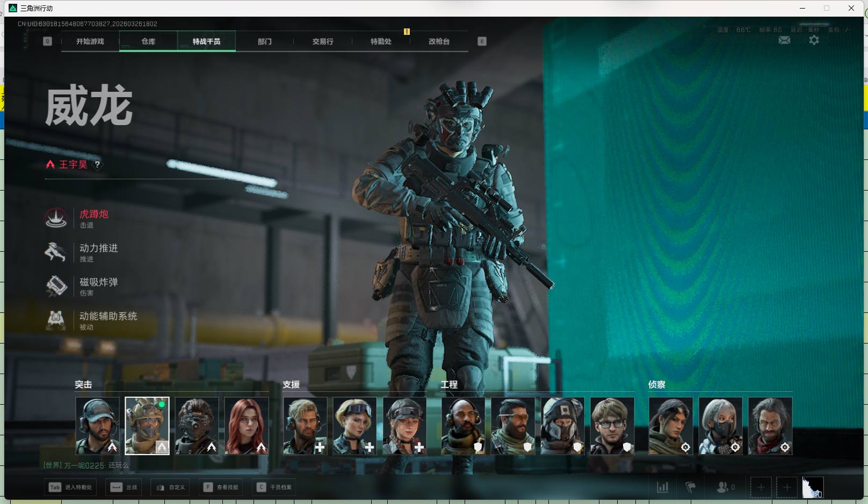
Task: Click the question mark beside 王宇昊
Action: 97,164
